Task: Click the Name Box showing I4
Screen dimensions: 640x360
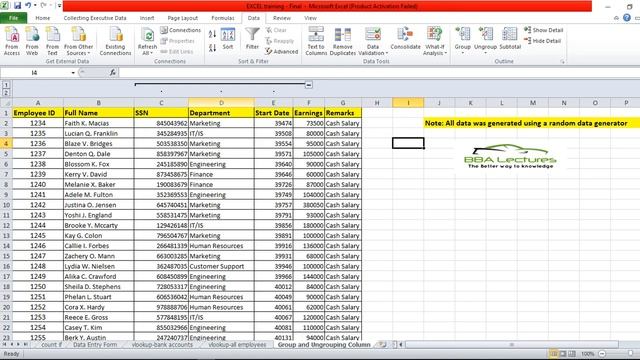Action: 34,73
